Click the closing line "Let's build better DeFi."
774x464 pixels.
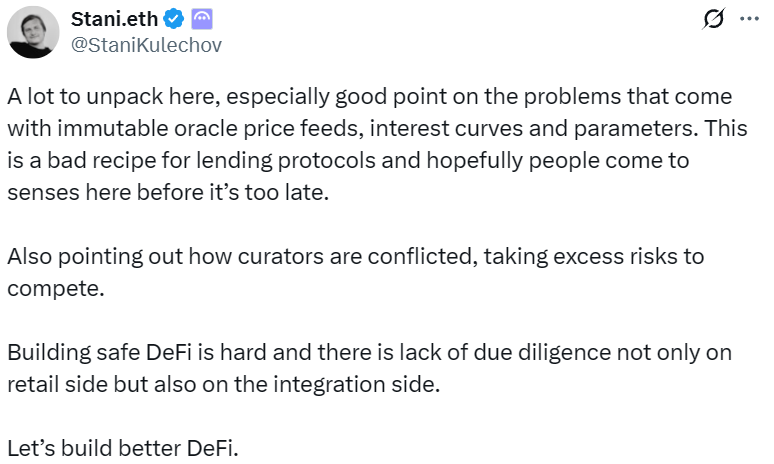[123, 449]
